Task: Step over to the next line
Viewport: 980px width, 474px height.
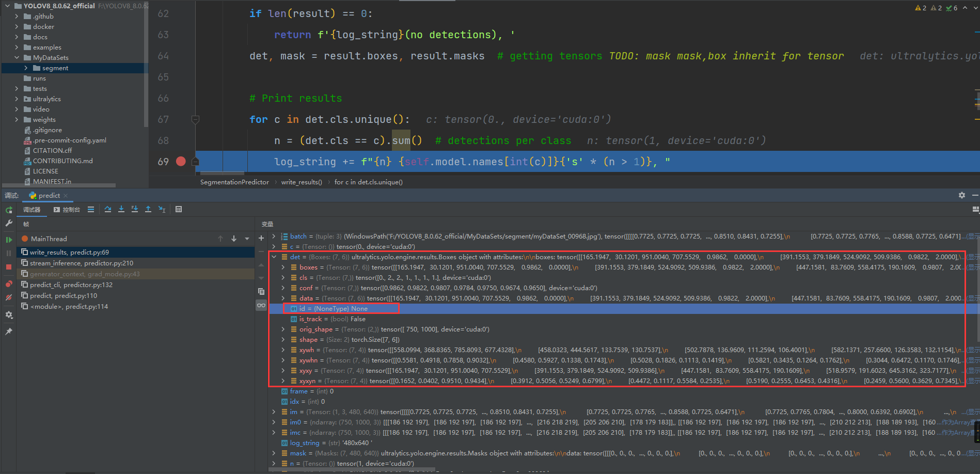Action: [107, 209]
